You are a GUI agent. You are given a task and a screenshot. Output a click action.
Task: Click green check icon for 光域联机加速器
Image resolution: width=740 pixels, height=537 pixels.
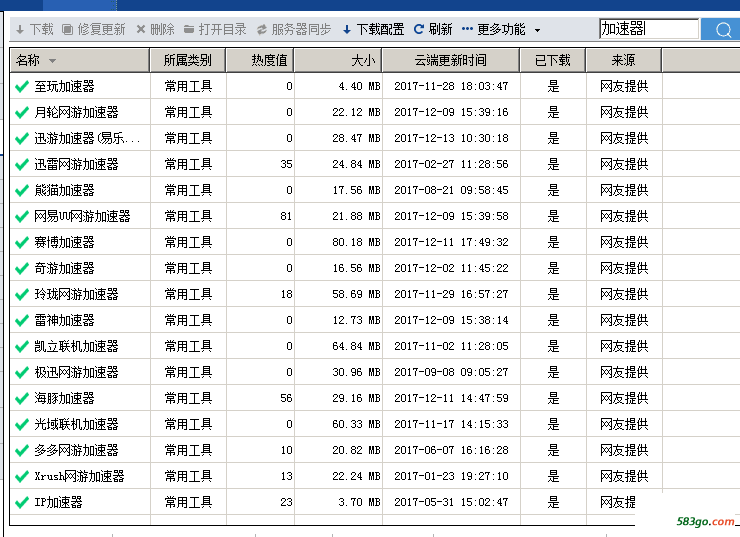22,425
